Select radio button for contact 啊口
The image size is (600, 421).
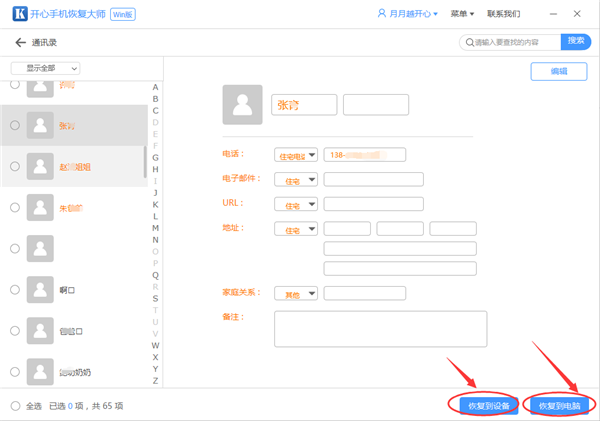15,290
